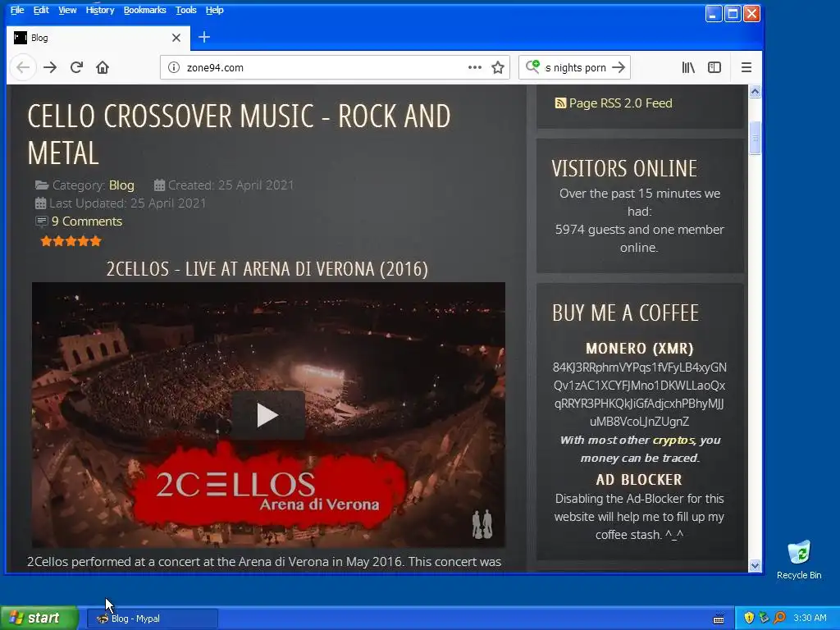Close the Blog tab
The height and width of the screenshot is (630, 840).
coord(176,38)
